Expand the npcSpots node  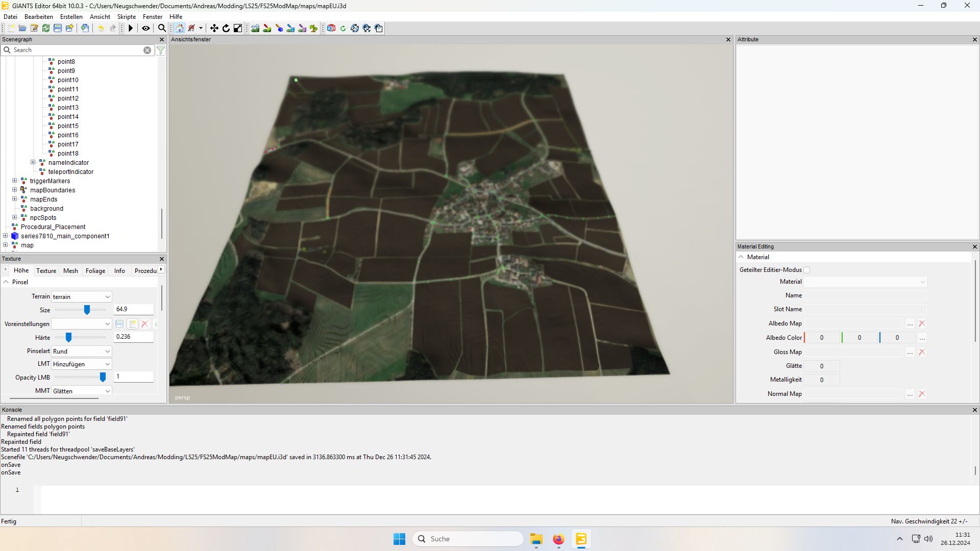pos(15,217)
